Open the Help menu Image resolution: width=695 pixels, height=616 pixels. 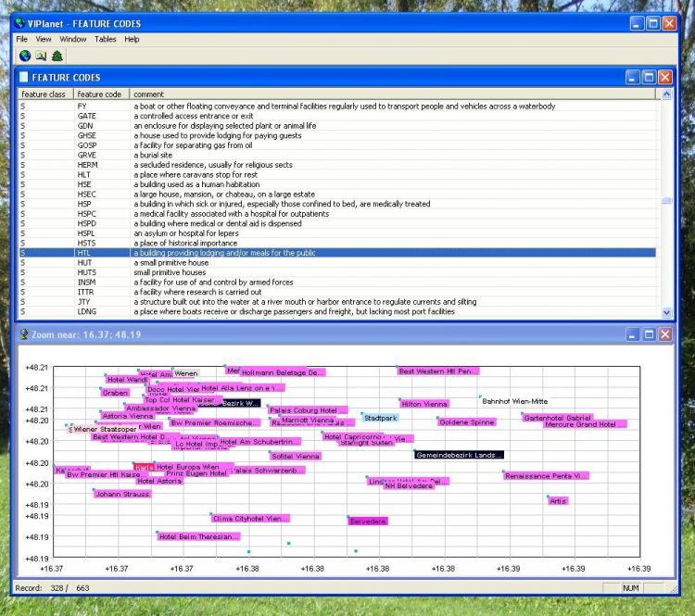(132, 39)
